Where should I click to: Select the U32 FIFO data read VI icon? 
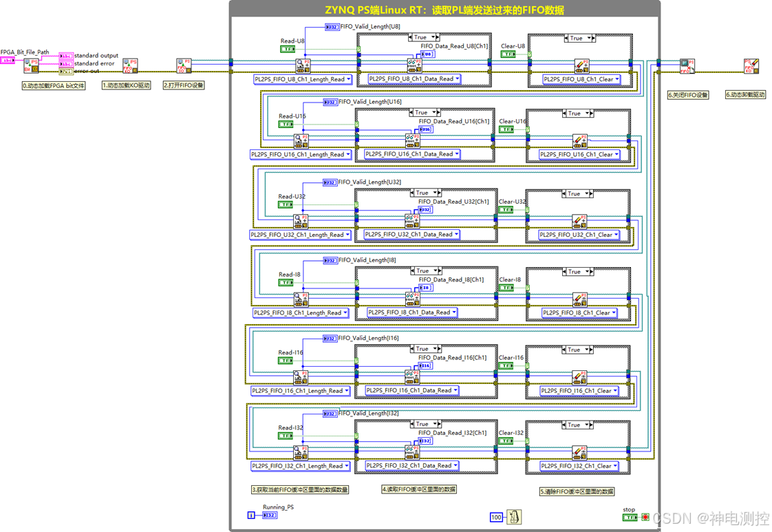(412, 221)
